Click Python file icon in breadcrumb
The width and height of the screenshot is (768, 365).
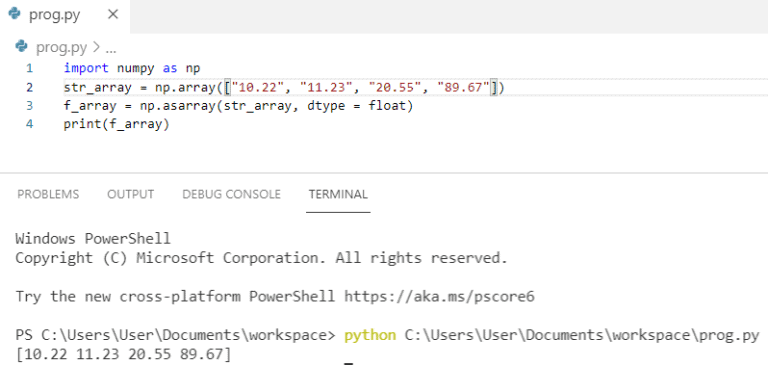tap(22, 47)
